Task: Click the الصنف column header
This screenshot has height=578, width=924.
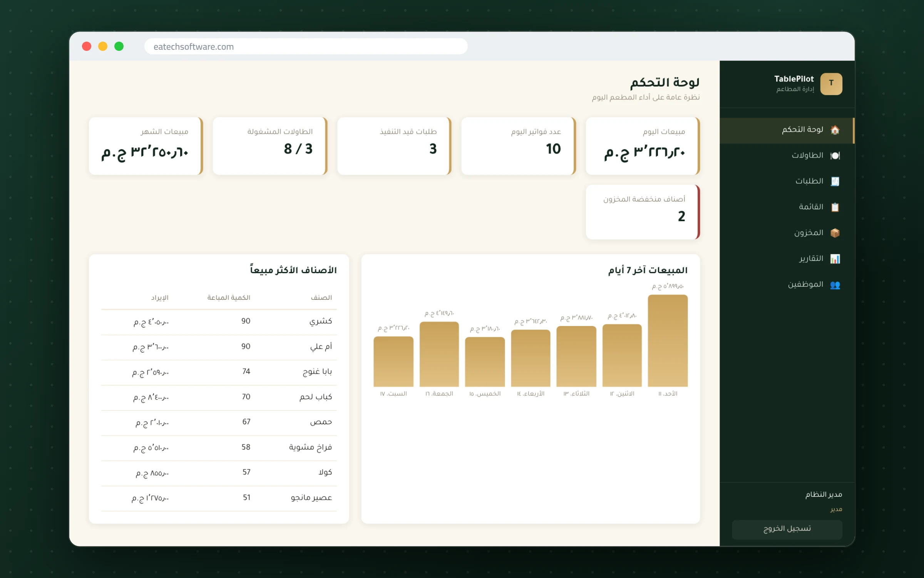Action: click(321, 297)
